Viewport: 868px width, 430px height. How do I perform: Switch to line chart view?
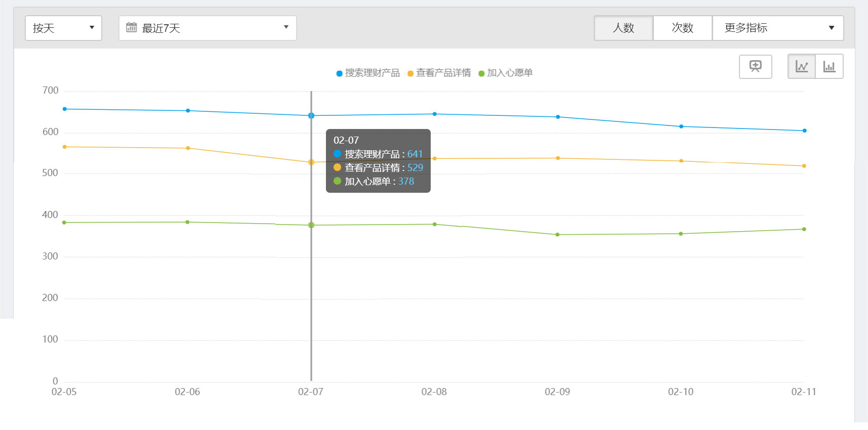point(802,66)
